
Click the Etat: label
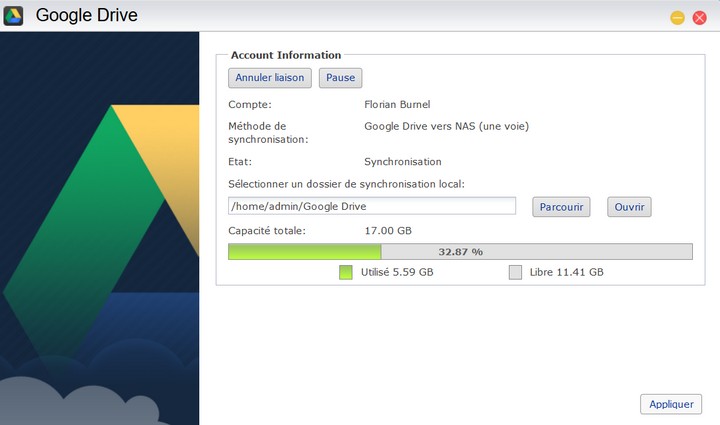tap(240, 162)
